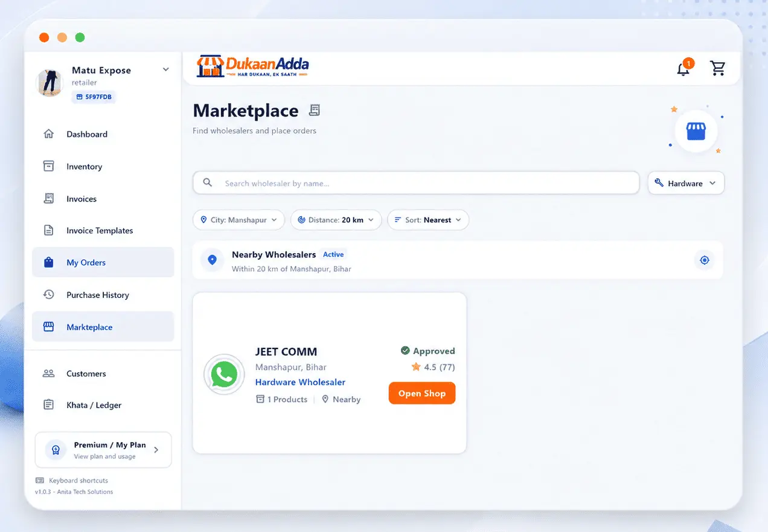The height and width of the screenshot is (532, 768).
Task: Expand Premium / My Plan arrow
Action: (156, 450)
